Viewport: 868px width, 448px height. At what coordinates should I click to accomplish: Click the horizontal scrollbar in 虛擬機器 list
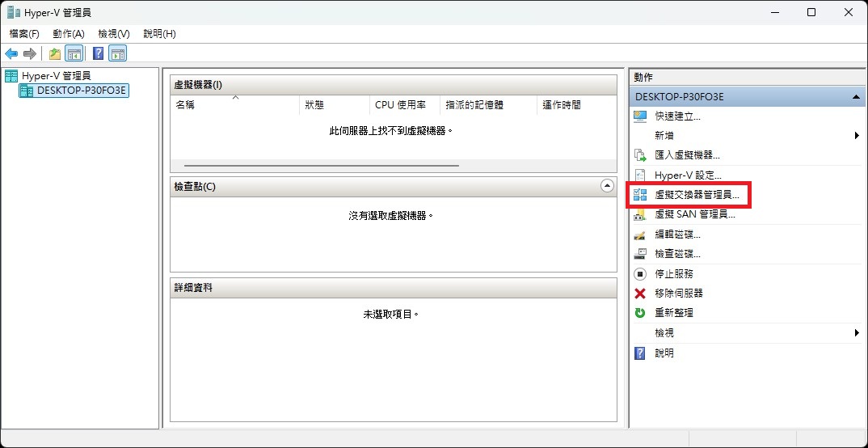[322, 166]
